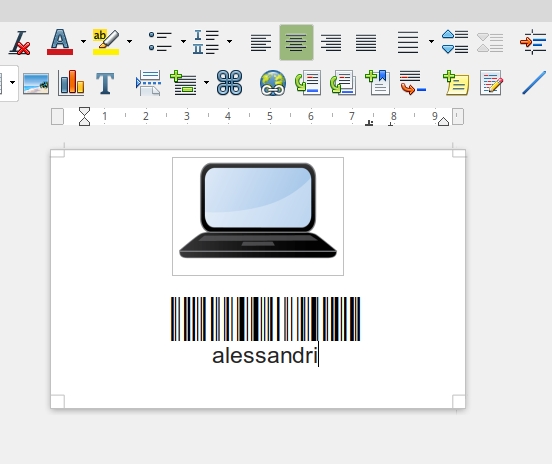
Task: Click the Clear Direct Formatting icon
Action: click(20, 43)
